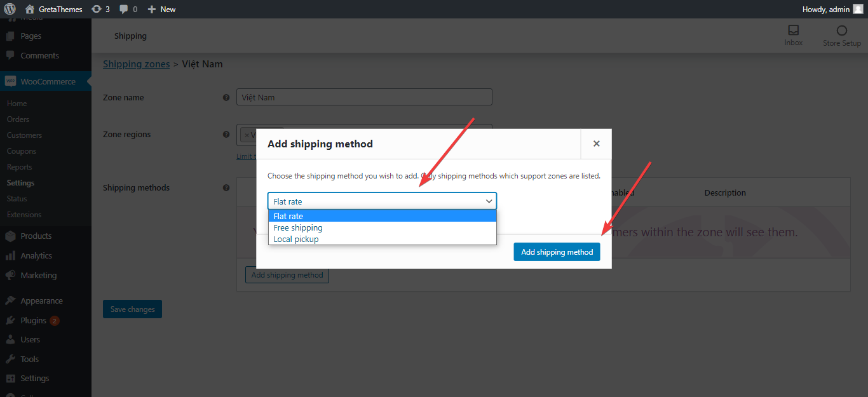Click the WooCommerce logo icon in sidebar
This screenshot has width=868, height=397.
tap(10, 81)
